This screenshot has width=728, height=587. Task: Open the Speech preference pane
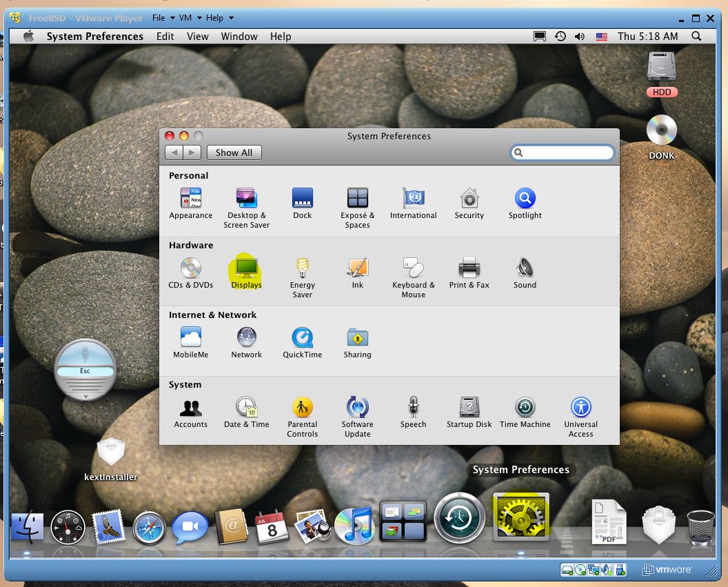point(413,412)
